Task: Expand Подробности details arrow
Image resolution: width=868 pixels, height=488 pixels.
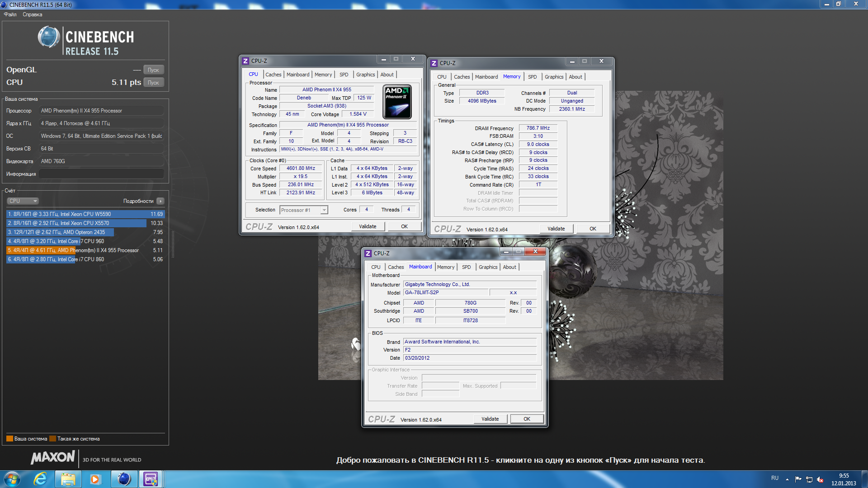Action: pos(160,201)
